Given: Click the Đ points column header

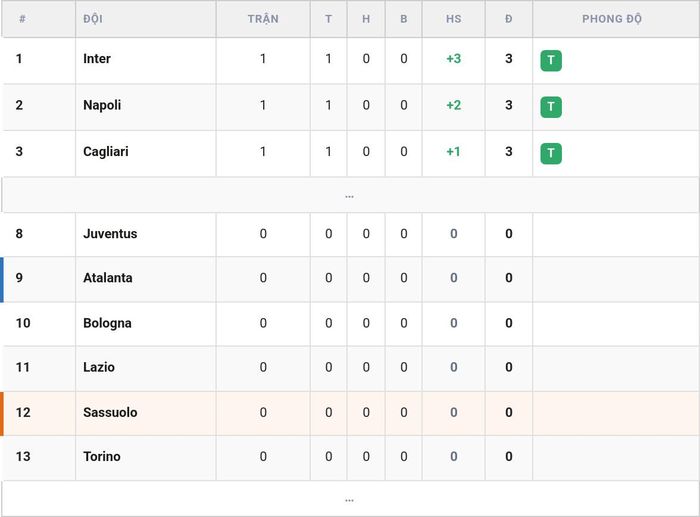Looking at the screenshot, I should (508, 19).
